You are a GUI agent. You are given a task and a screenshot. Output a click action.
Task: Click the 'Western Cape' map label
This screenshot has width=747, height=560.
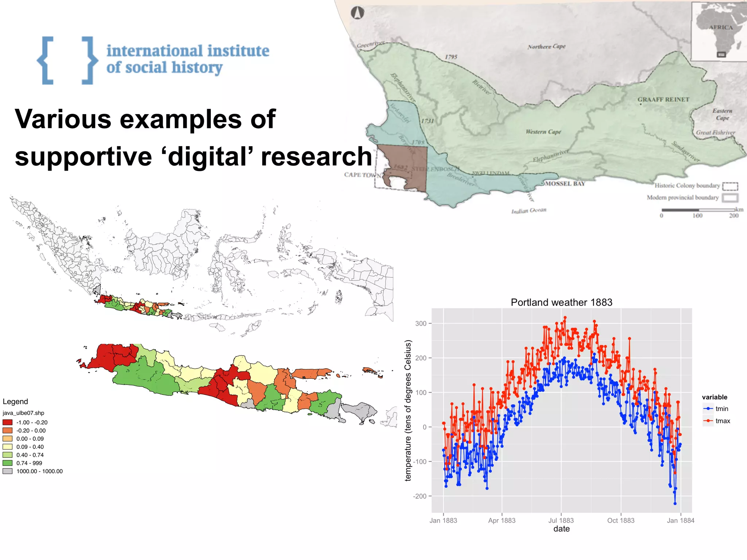(x=543, y=132)
